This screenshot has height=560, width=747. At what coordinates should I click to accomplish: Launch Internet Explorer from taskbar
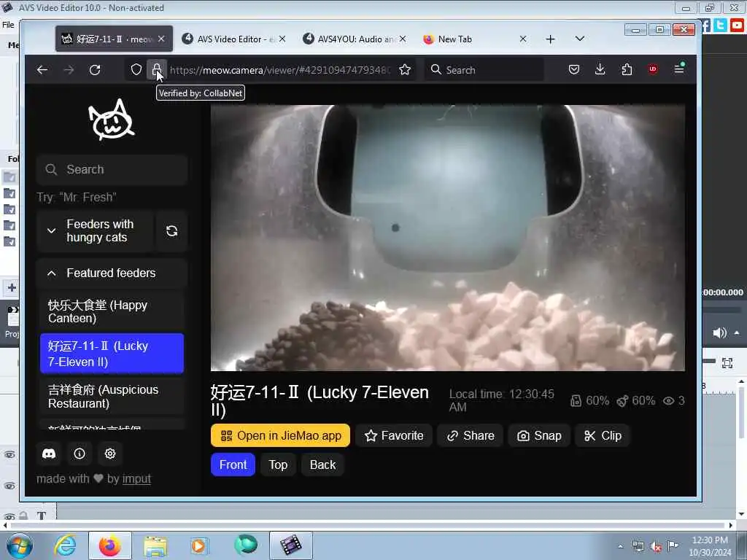point(65,545)
